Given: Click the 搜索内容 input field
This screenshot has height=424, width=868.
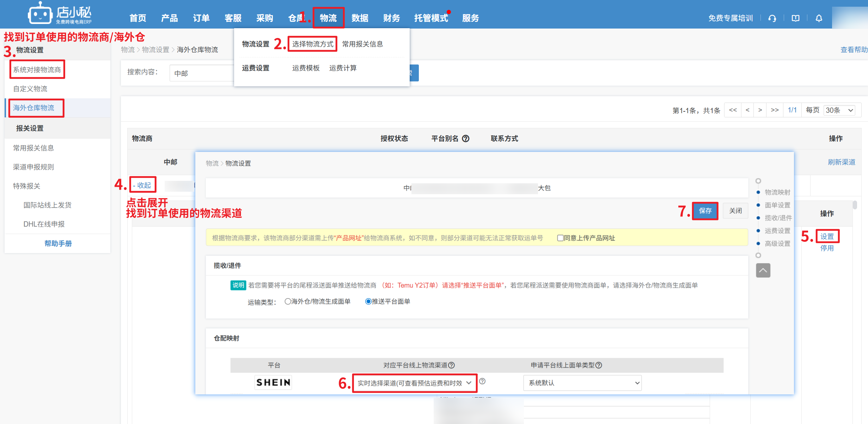Looking at the screenshot, I should point(201,73).
